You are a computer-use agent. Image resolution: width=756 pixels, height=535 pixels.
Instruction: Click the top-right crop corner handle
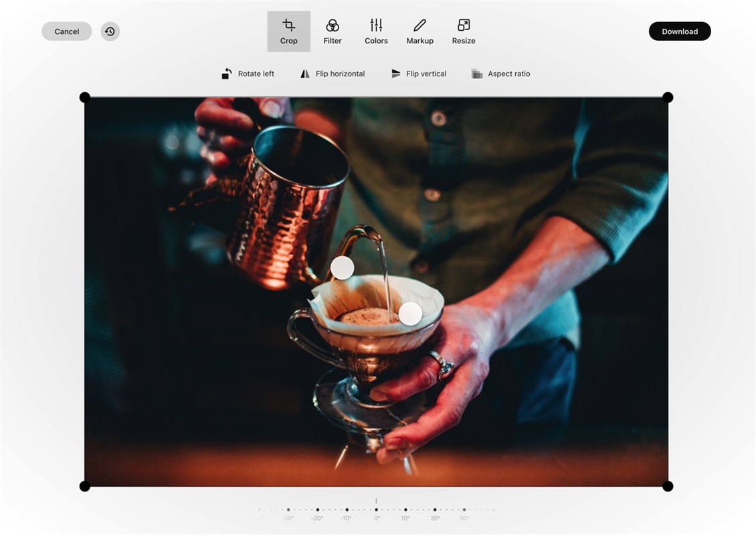tap(668, 98)
